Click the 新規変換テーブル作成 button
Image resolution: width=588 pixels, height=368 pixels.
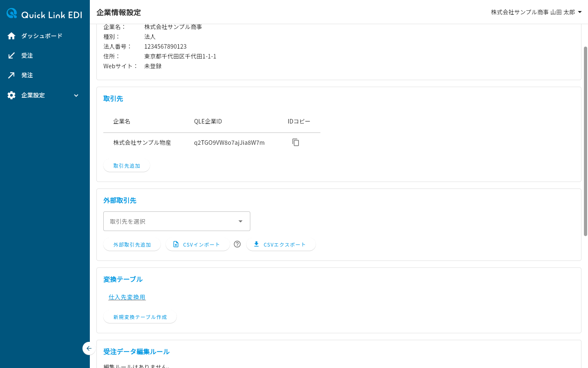(140, 317)
